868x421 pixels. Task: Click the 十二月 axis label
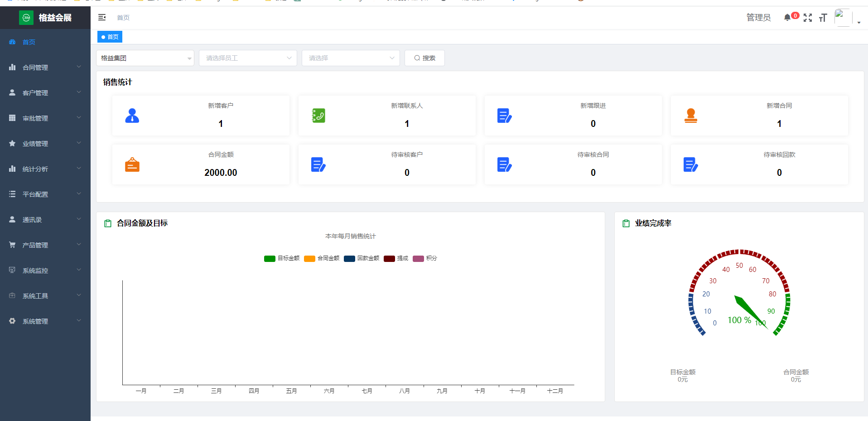(555, 391)
